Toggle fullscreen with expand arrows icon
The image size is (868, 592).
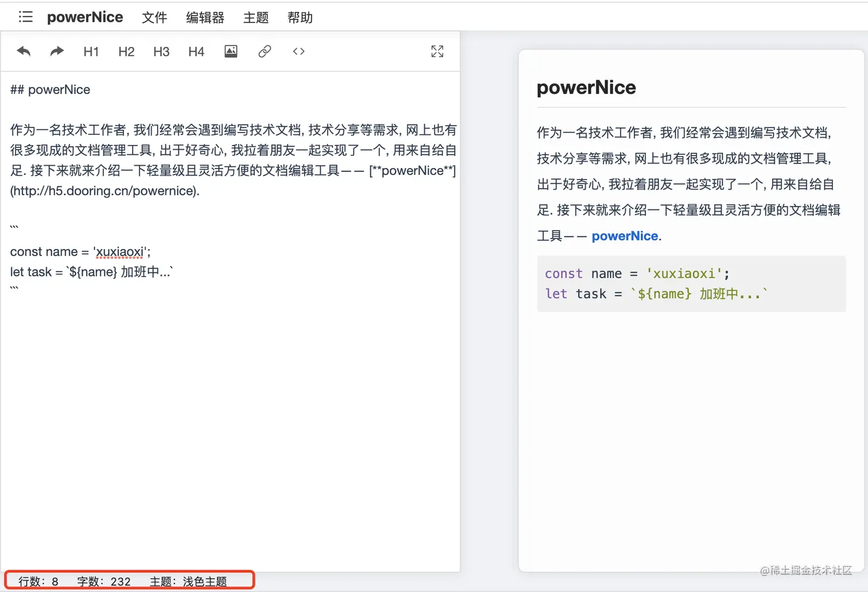pyautogui.click(x=437, y=52)
